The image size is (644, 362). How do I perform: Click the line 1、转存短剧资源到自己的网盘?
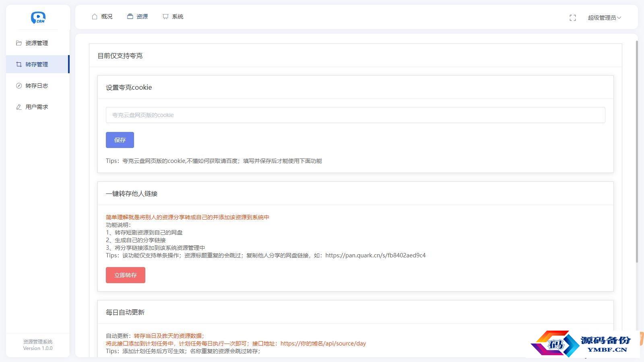[144, 232]
